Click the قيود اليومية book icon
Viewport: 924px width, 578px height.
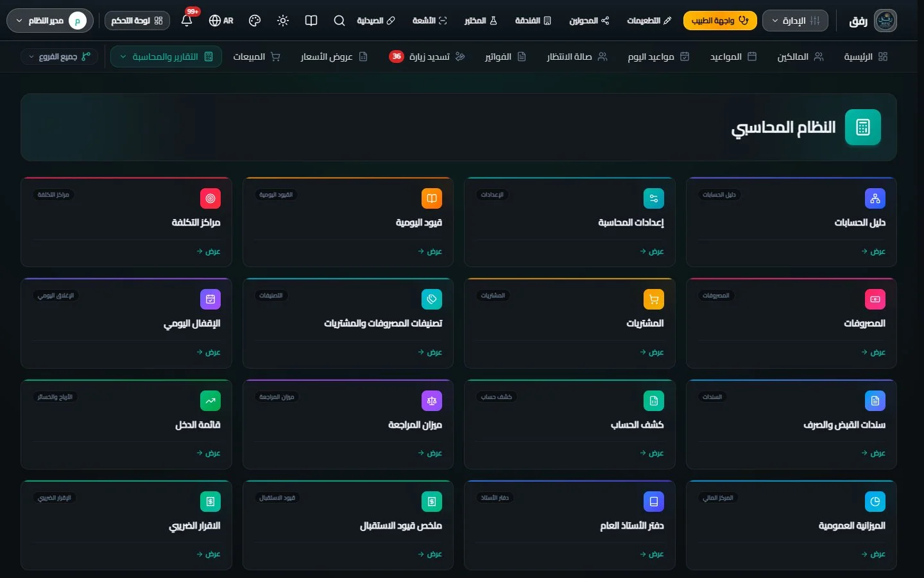click(432, 198)
